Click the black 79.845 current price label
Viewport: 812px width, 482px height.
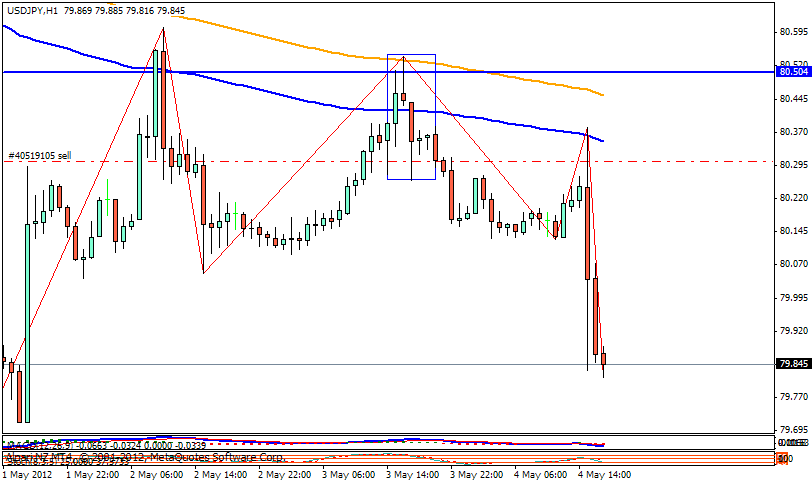coord(794,364)
